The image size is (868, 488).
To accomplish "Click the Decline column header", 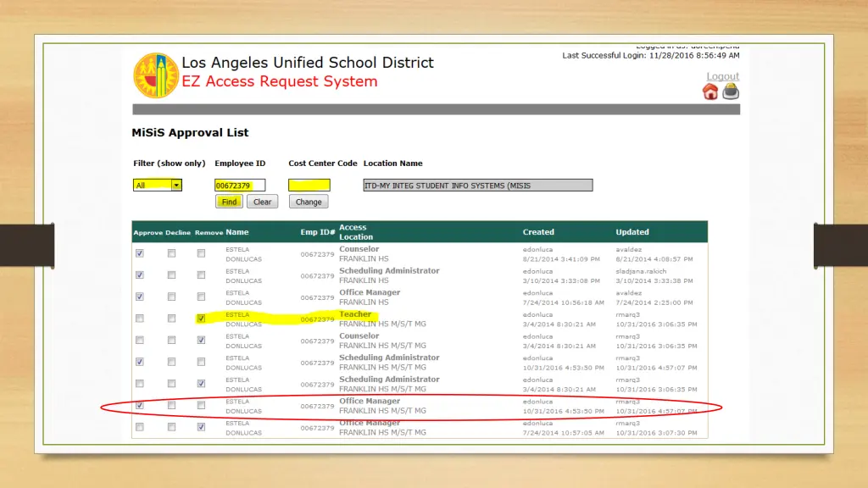I will click(x=178, y=232).
